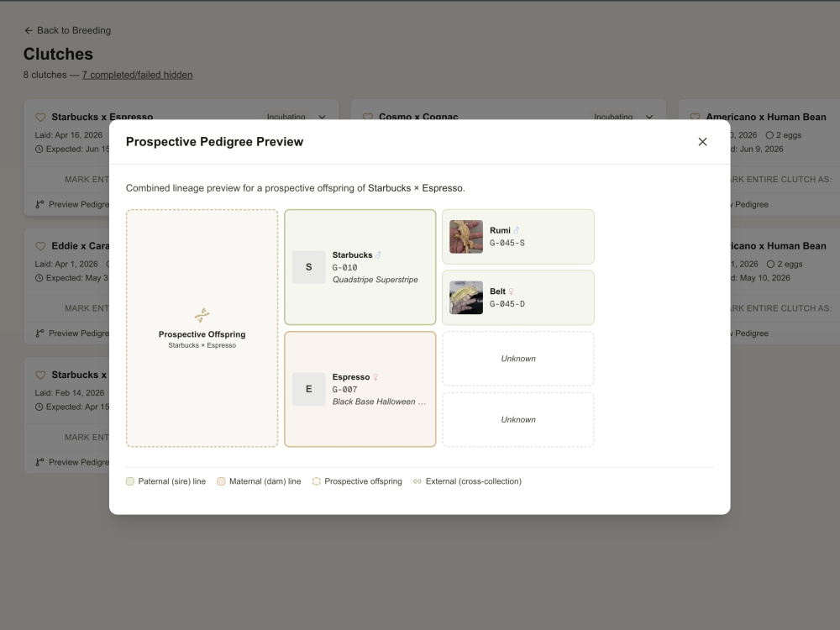This screenshot has width=840, height=630.
Task: Click Laid: Apr 16, 2026 text
Action: 69,135
